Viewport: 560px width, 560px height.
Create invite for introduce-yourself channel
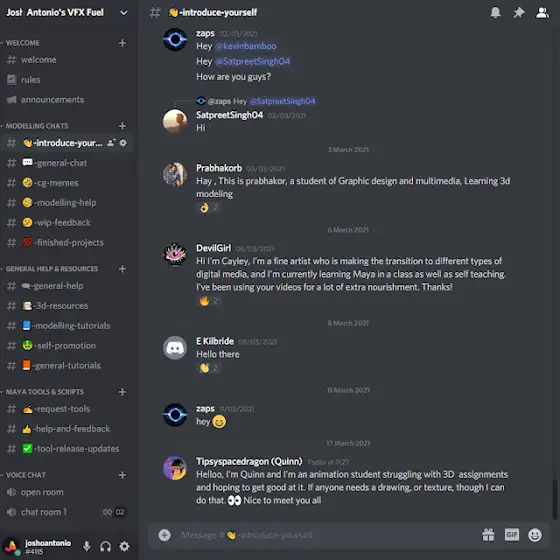(111, 143)
